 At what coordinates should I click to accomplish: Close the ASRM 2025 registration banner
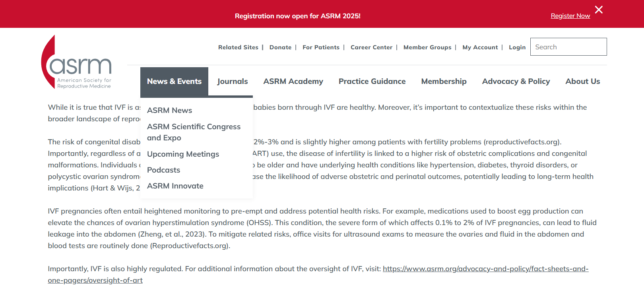coord(599,10)
